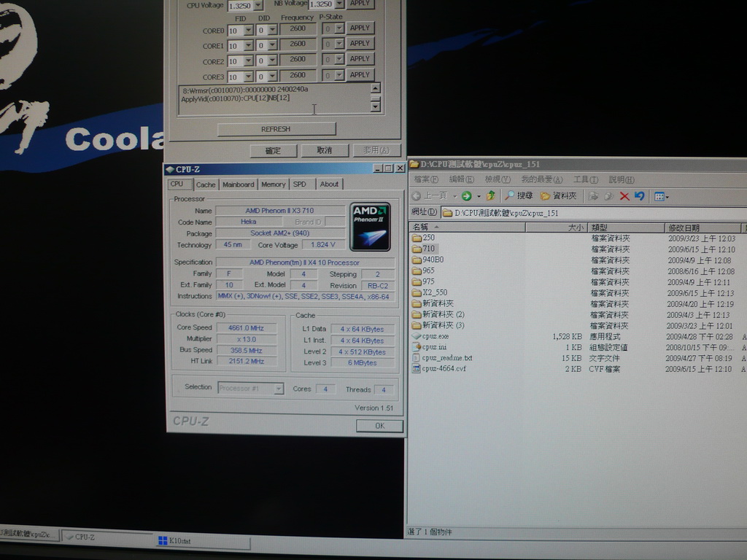Toggle the 資料夾 folders pane
The height and width of the screenshot is (560, 747).
(558, 195)
